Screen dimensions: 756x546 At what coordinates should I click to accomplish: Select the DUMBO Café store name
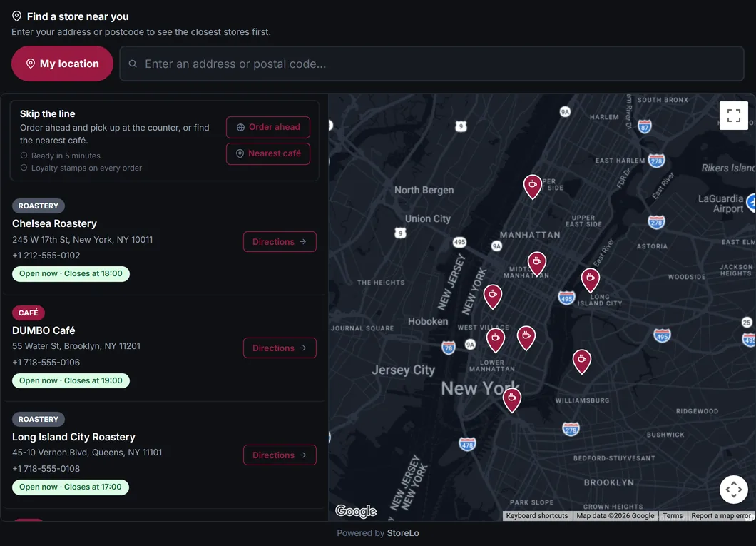tap(44, 330)
